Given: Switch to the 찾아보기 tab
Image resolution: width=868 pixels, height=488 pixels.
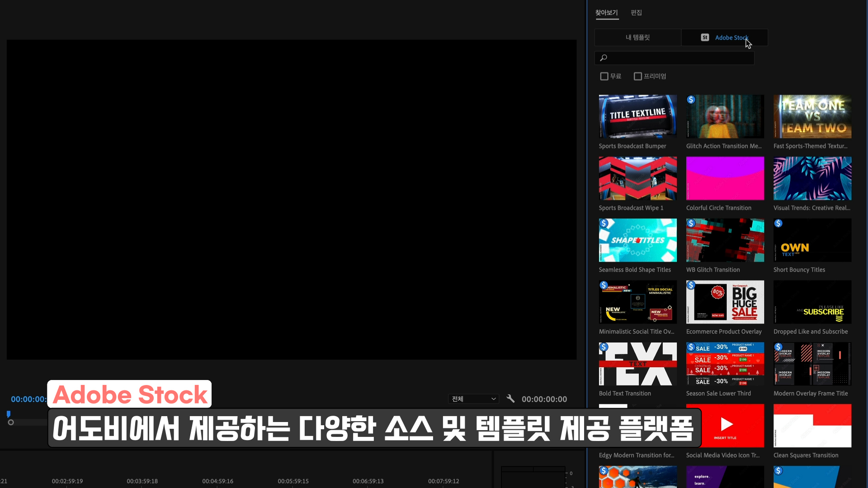Looking at the screenshot, I should coord(606,13).
